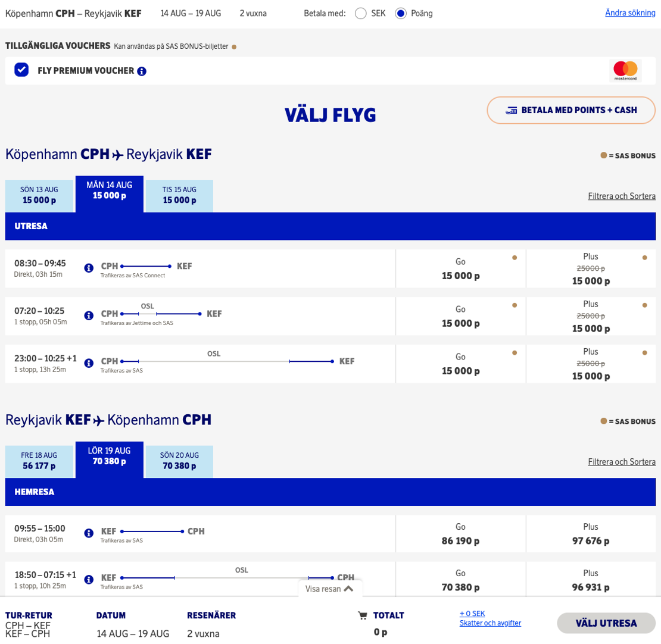Choose Go 70 380 p return fare
Viewport: 661px width, 644px height.
461,580
